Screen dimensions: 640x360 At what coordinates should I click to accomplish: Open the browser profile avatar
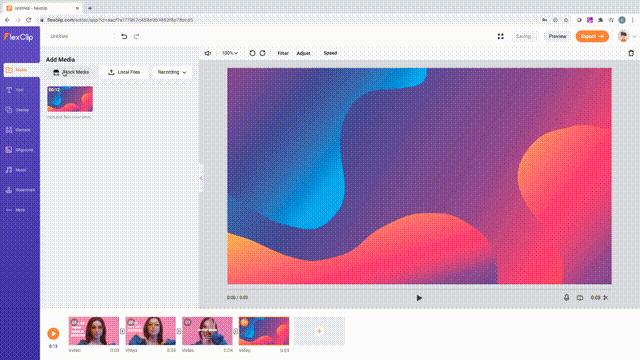coord(622,20)
